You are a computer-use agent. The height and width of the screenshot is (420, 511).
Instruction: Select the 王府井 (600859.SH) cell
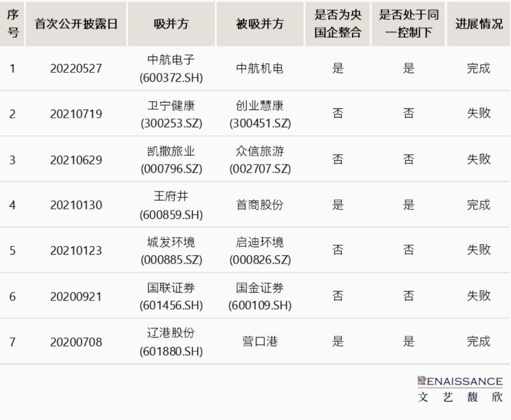point(171,205)
